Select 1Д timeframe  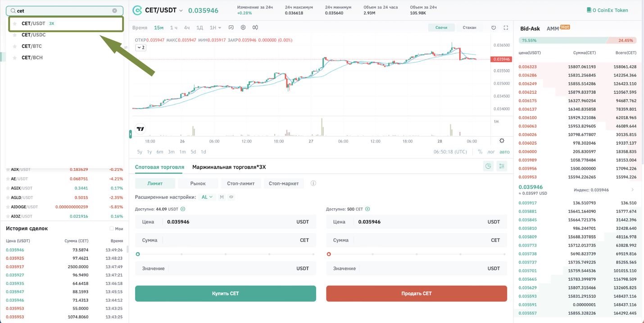coord(200,28)
